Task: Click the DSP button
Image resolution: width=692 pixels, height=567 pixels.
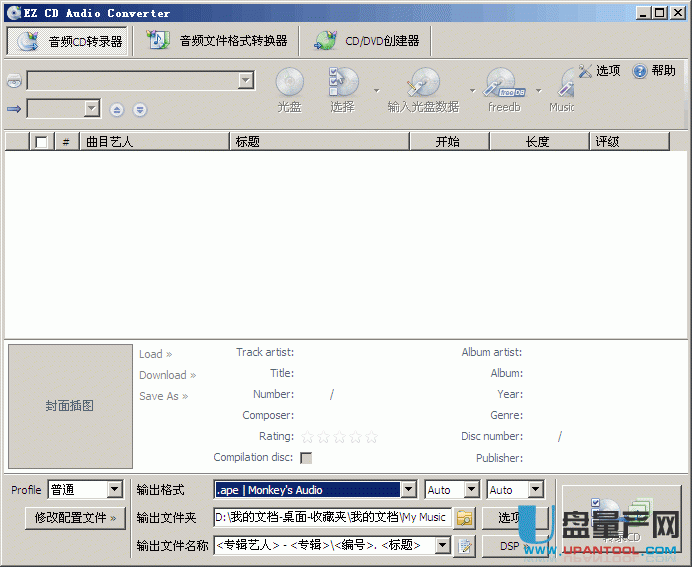Action: pyautogui.click(x=515, y=546)
